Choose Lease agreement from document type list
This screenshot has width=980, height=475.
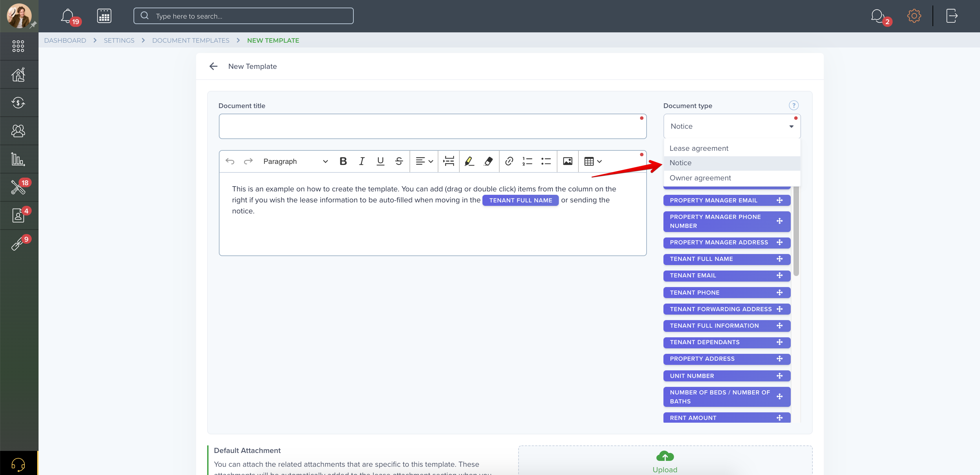tap(732, 148)
